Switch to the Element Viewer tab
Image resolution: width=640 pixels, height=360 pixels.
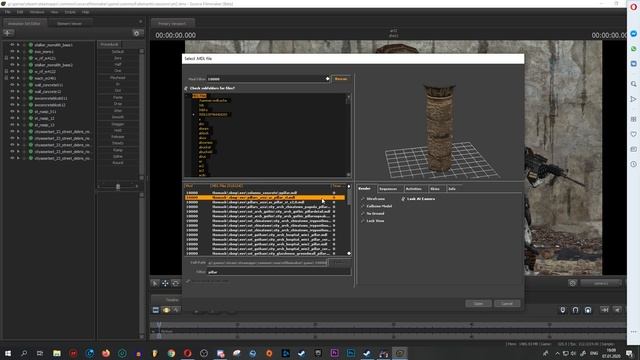[x=69, y=24]
